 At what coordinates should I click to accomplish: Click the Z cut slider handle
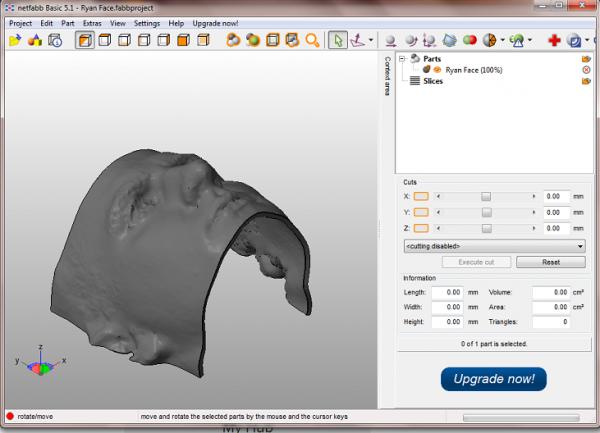487,228
